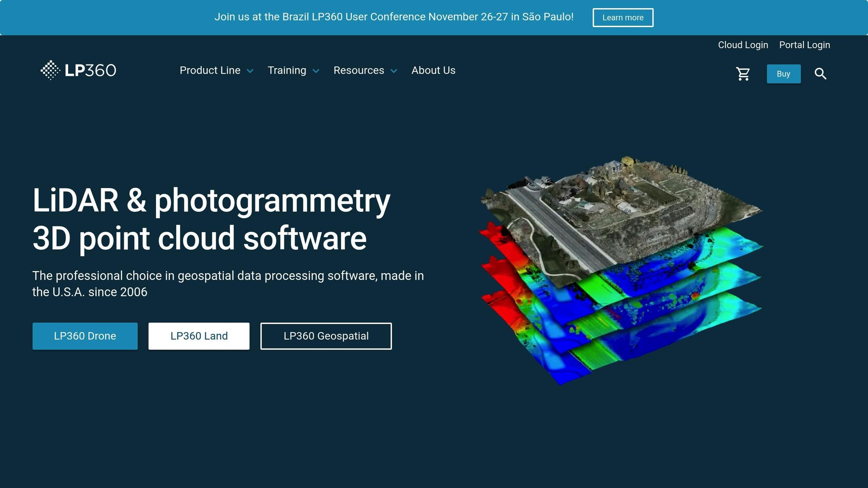The image size is (868, 488).
Task: Click the Brazil conference announcement text
Action: pos(393,17)
